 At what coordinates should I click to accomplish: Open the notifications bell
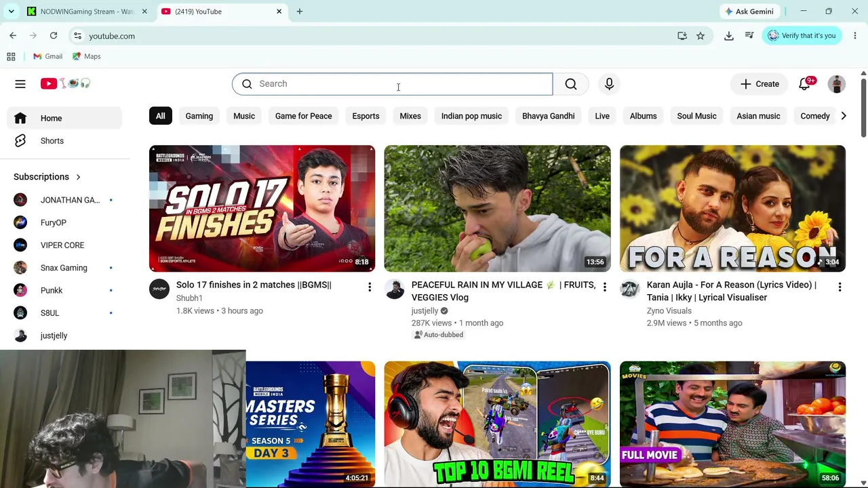point(805,84)
